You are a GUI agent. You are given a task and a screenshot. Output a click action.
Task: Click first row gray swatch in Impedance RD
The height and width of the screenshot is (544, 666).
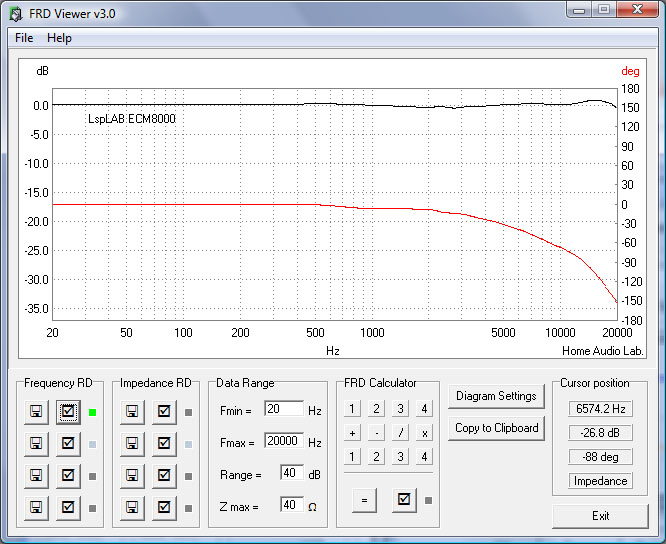(189, 412)
